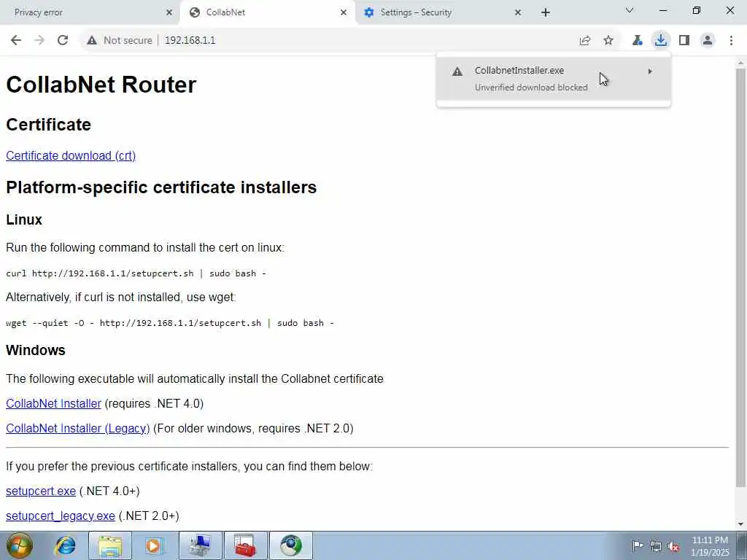Image resolution: width=747 pixels, height=560 pixels.
Task: Click the scrollbar down arrow
Action: point(740,524)
